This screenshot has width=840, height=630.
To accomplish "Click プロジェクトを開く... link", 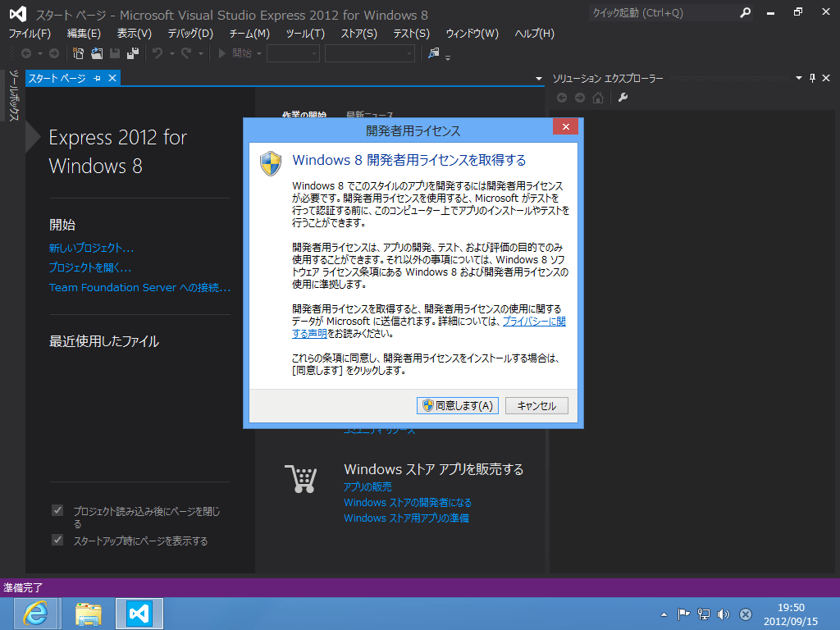I will pos(90,267).
